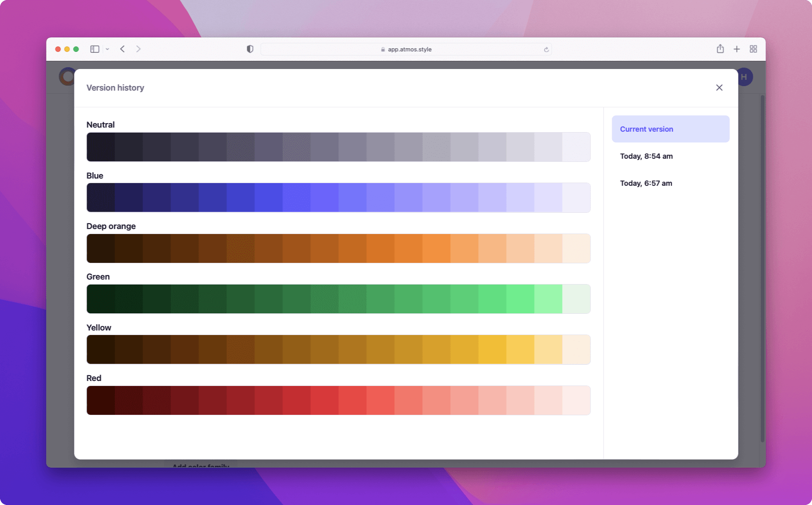Click the darkest Neutral color swatch
The width and height of the screenshot is (812, 505).
tap(101, 147)
